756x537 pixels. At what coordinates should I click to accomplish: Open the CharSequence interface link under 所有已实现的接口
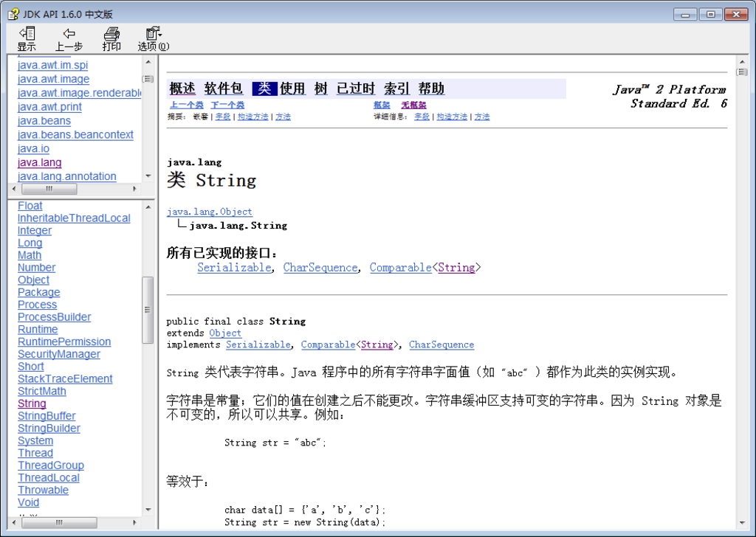point(320,267)
